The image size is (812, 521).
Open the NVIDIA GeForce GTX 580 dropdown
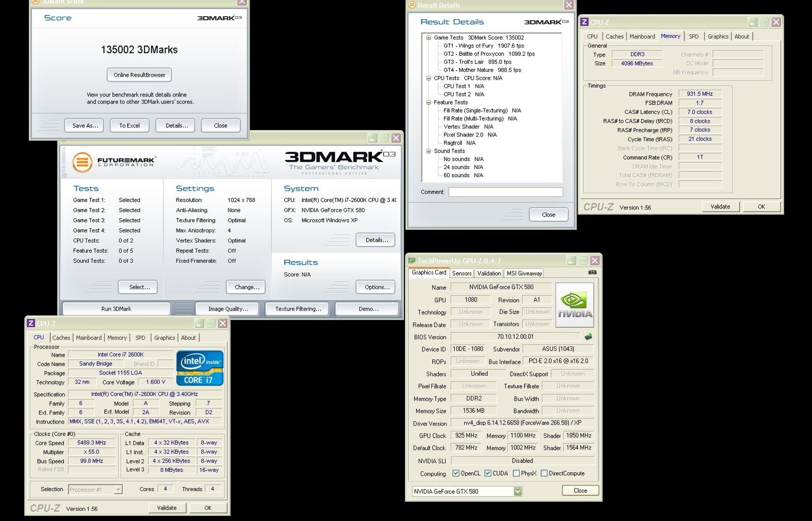[x=518, y=491]
